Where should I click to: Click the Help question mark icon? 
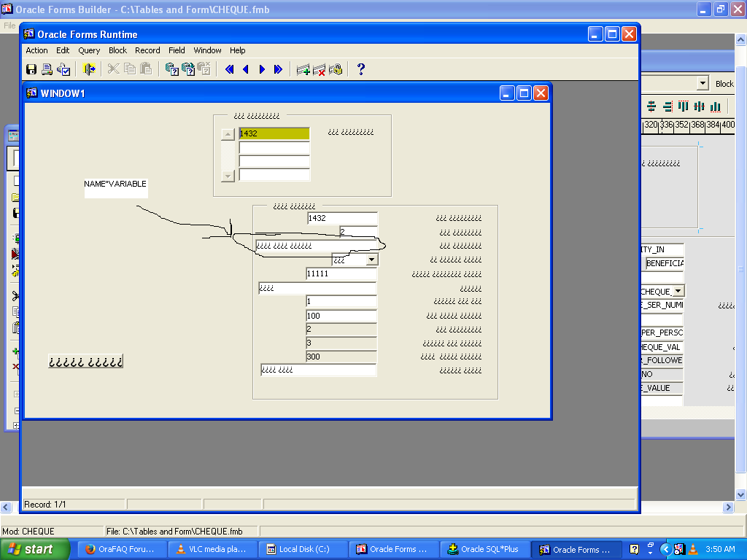pyautogui.click(x=360, y=69)
